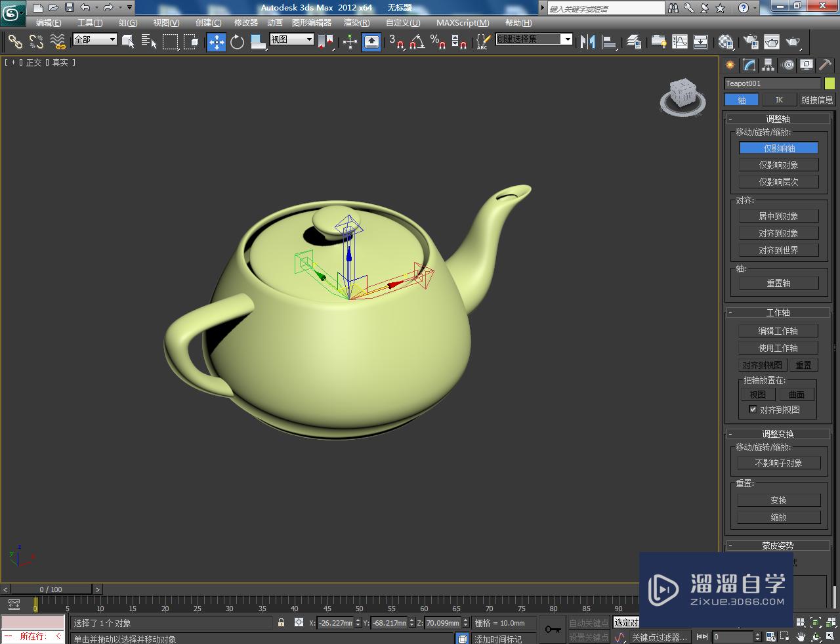
Task: Open the MAXScript(M) menu
Action: coord(463,22)
